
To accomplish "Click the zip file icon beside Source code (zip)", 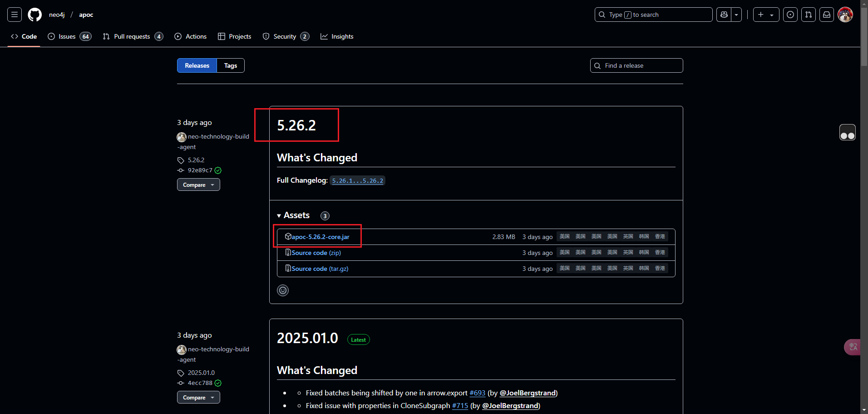I will click(288, 252).
